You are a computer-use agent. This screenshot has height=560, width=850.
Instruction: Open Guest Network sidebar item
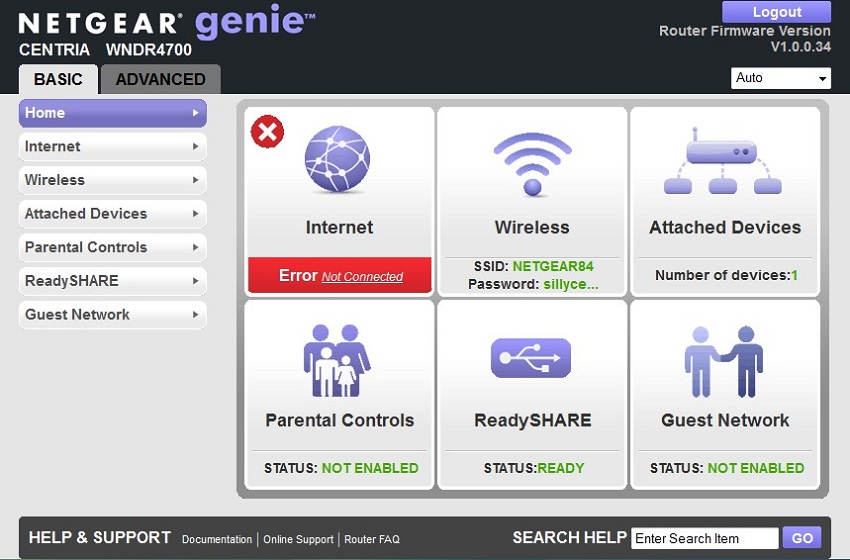(x=113, y=314)
